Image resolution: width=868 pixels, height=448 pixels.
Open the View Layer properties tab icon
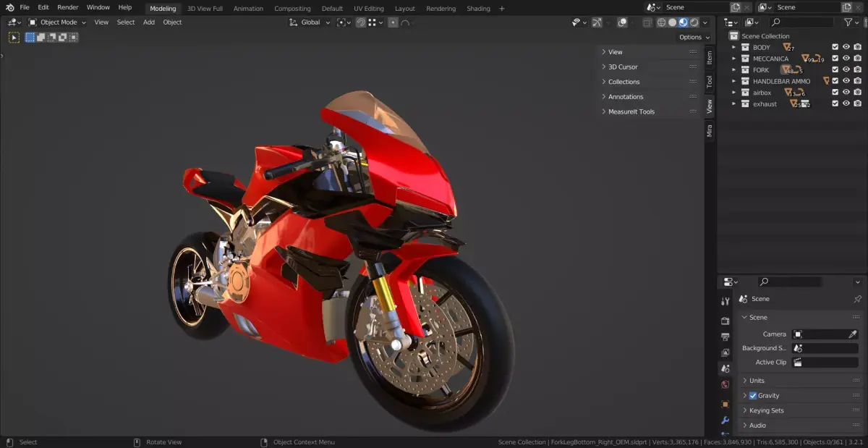coord(726,352)
